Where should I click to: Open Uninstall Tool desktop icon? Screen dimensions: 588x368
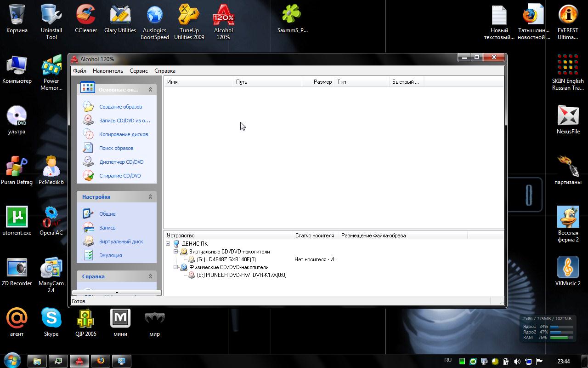[51, 22]
